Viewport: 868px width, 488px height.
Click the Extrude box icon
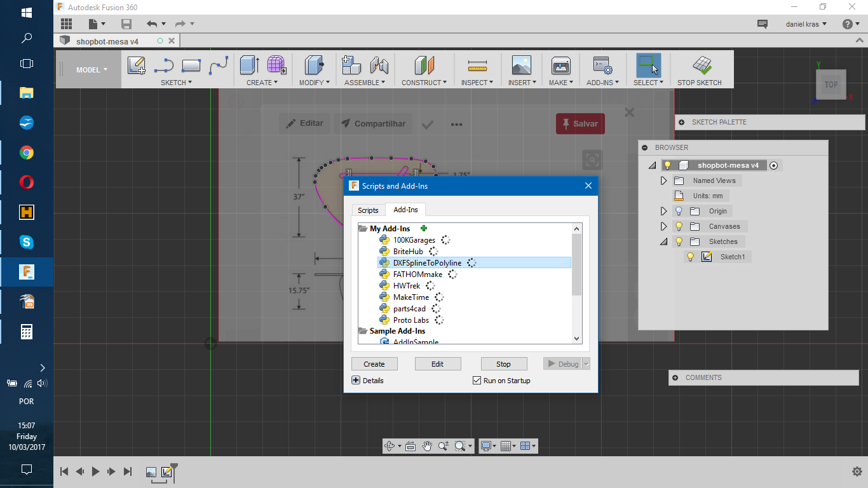tap(250, 65)
